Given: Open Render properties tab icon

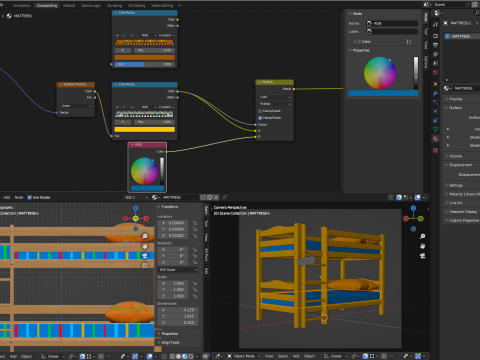Looking at the screenshot, I should point(435,36).
